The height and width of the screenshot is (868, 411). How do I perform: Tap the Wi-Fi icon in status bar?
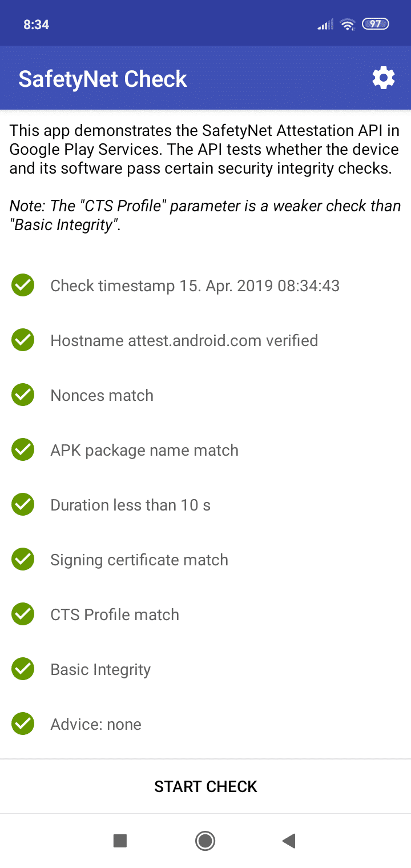[x=347, y=24]
